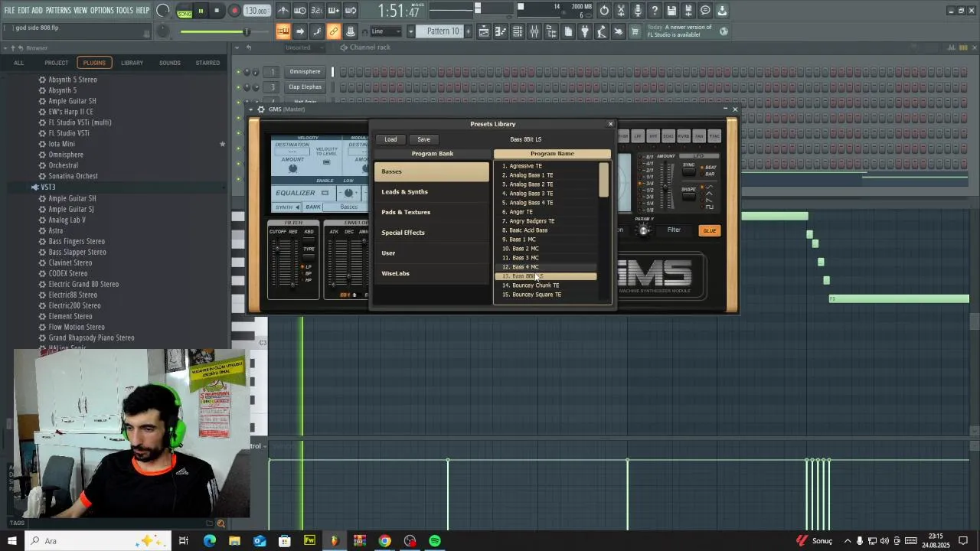Click the step edit arrow icon

[300, 31]
